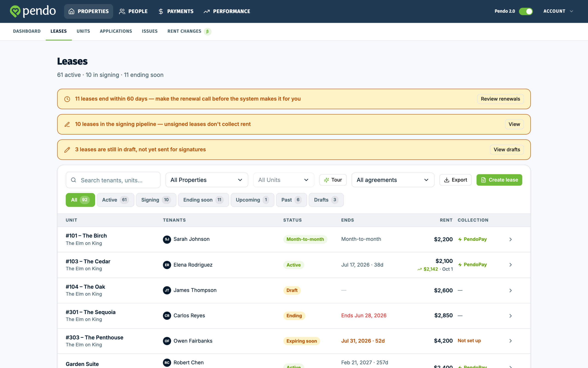Switch to the Applications tab
The height and width of the screenshot is (368, 588).
point(116,31)
